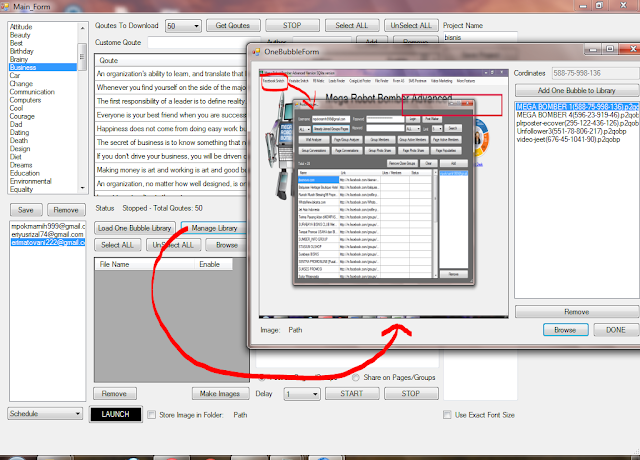This screenshot has width=640, height=460.
Task: Click Browse button in Main_Form
Action: [x=227, y=245]
